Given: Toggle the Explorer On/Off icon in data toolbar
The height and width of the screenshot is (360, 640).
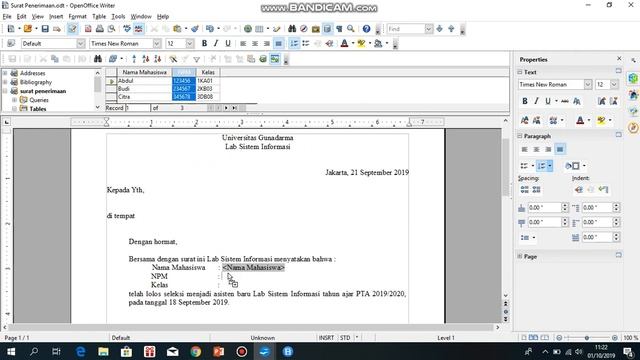Looking at the screenshot, I should point(275,59).
